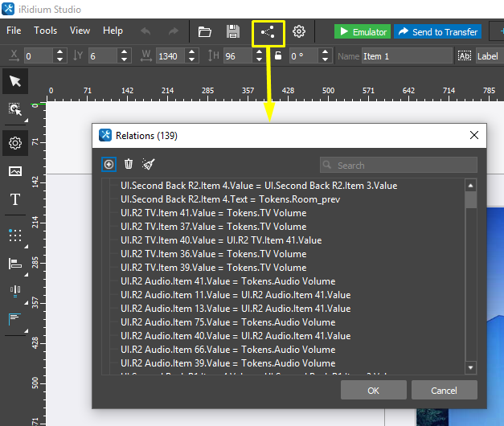Launch the Emulator
504x426 pixels.
click(x=363, y=31)
